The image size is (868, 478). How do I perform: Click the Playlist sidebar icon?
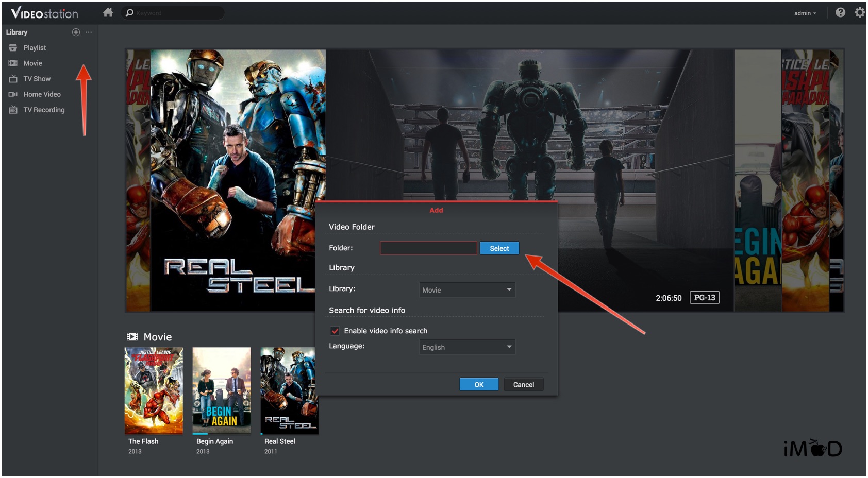(13, 47)
